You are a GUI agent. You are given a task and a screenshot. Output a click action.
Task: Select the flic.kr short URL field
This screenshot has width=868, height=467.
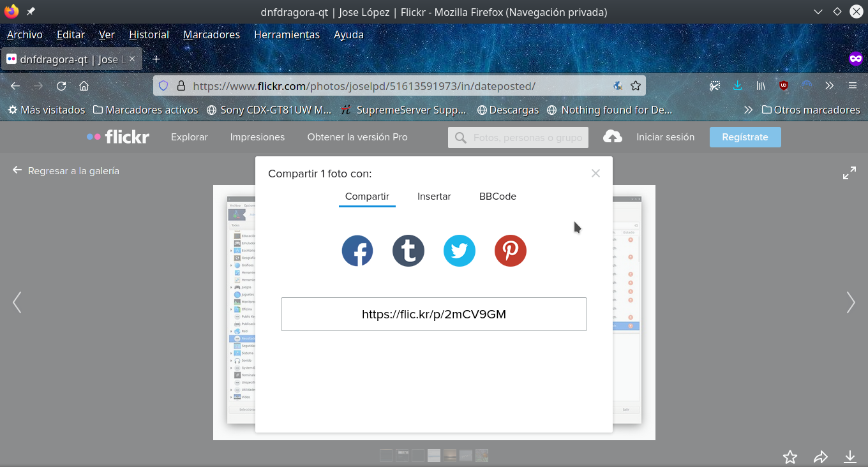(x=434, y=314)
